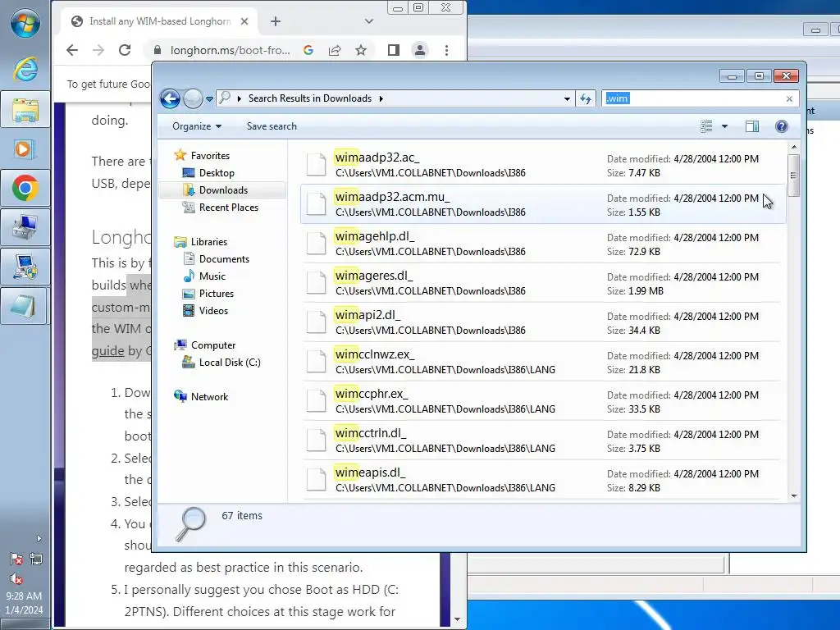Click file icon of wimccphr.ex_

click(316, 401)
